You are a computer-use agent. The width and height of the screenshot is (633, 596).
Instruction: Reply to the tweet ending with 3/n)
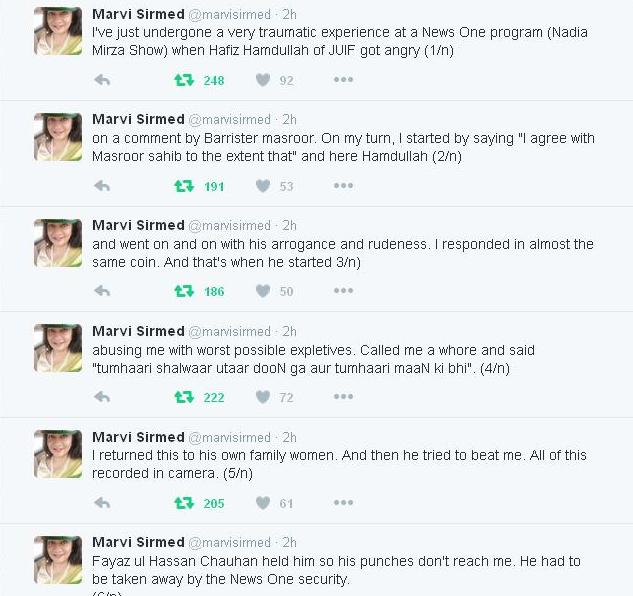102,291
